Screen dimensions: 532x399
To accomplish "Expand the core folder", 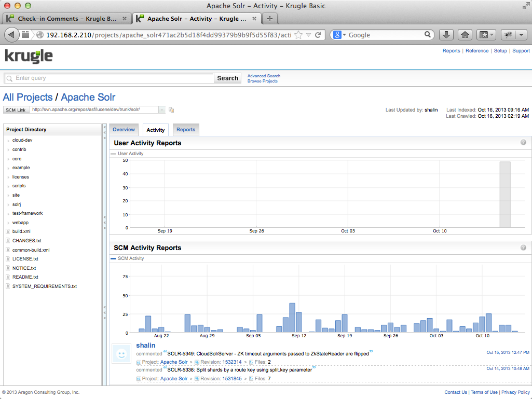I will (8, 159).
